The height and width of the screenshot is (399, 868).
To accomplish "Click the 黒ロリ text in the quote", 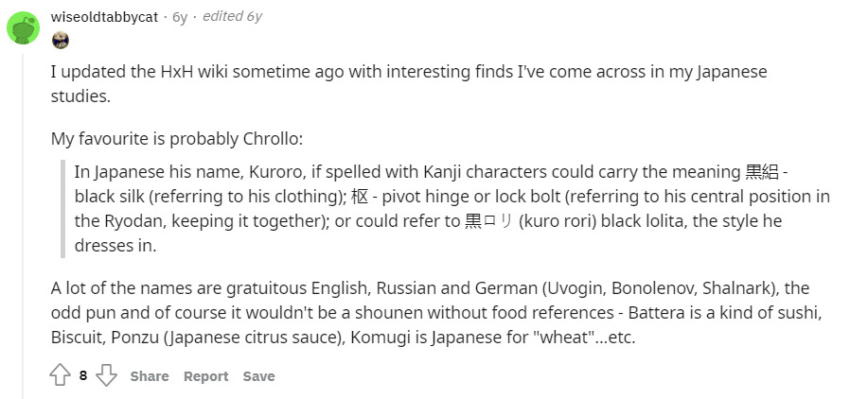I will tap(487, 221).
